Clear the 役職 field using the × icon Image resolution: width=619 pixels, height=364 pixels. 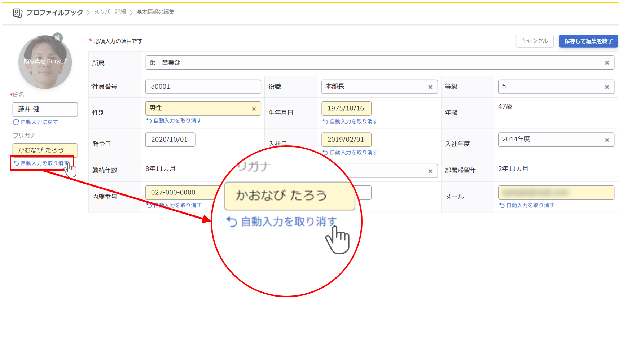pos(430,87)
